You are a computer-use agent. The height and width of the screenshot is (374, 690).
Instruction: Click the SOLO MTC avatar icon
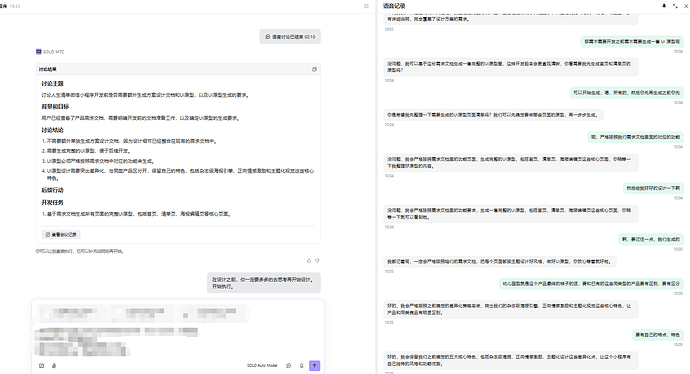point(39,51)
